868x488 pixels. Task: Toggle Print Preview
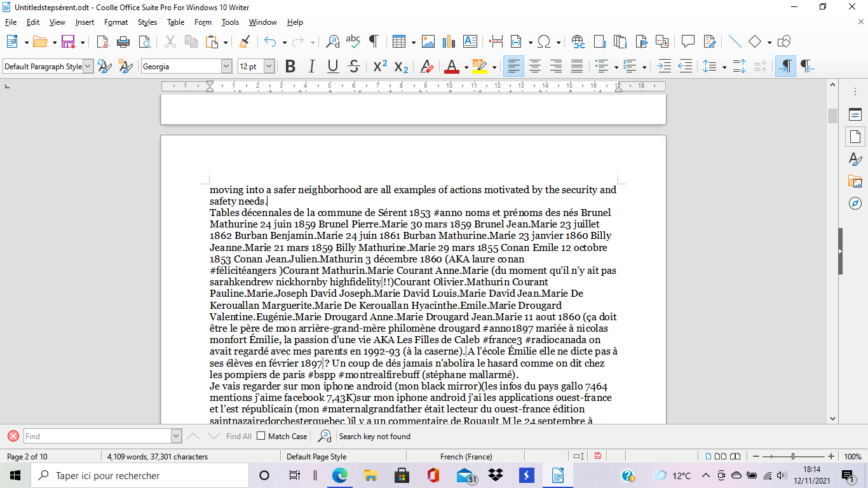[144, 42]
